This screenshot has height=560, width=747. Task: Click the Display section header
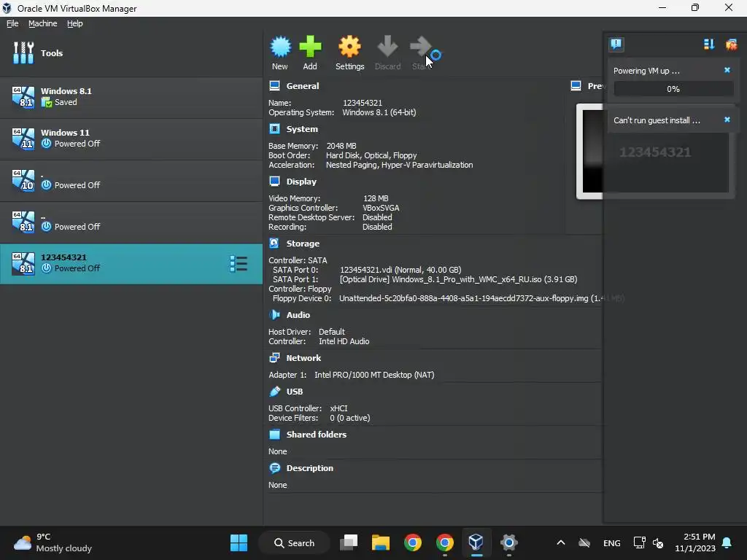click(301, 182)
